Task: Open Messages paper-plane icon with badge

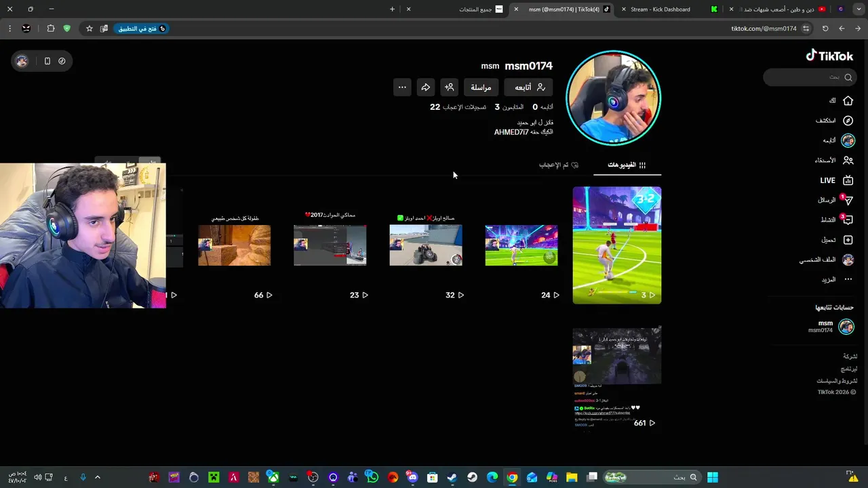Action: [848, 200]
